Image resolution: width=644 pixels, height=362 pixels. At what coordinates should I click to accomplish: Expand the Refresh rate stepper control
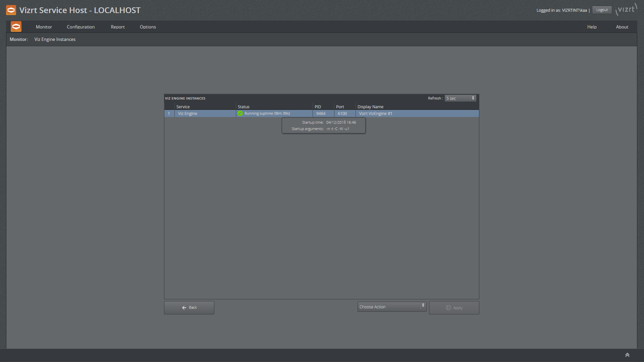(472, 98)
